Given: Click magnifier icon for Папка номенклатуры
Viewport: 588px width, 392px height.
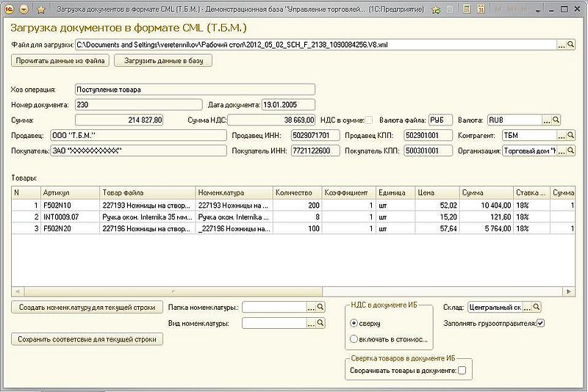Looking at the screenshot, I should tap(320, 308).
